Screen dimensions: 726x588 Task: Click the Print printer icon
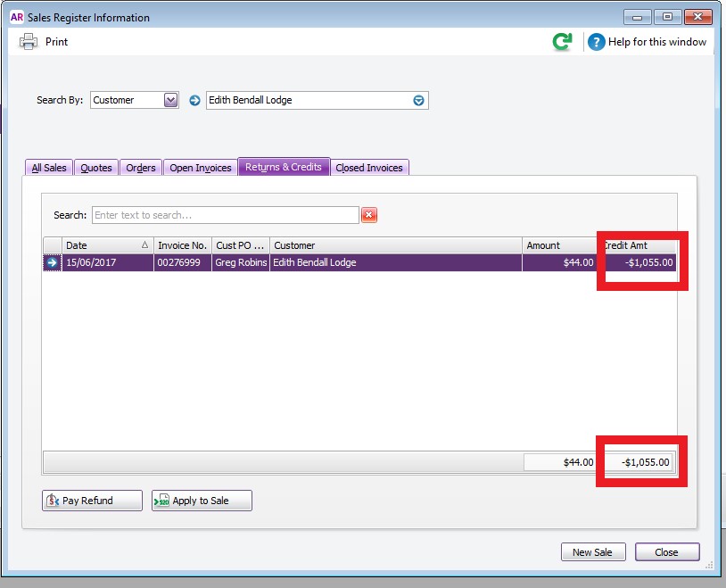[x=29, y=42]
